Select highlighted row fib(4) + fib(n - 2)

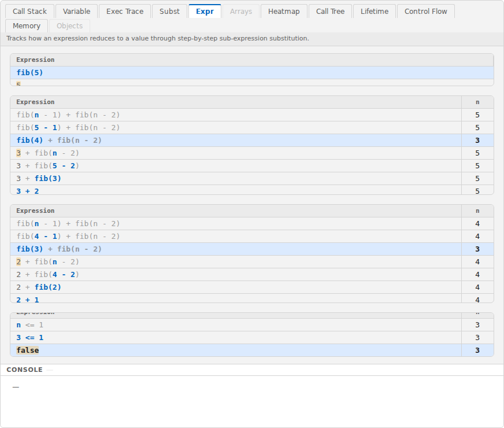tap(251, 140)
